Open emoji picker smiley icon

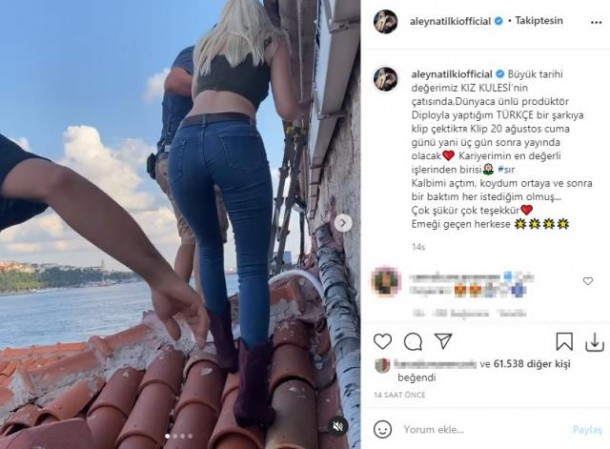point(382,429)
